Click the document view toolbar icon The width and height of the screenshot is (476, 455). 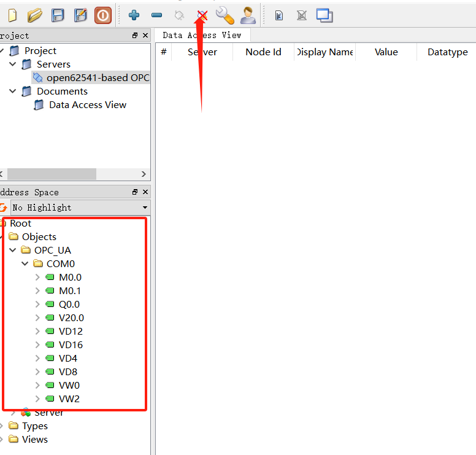279,15
